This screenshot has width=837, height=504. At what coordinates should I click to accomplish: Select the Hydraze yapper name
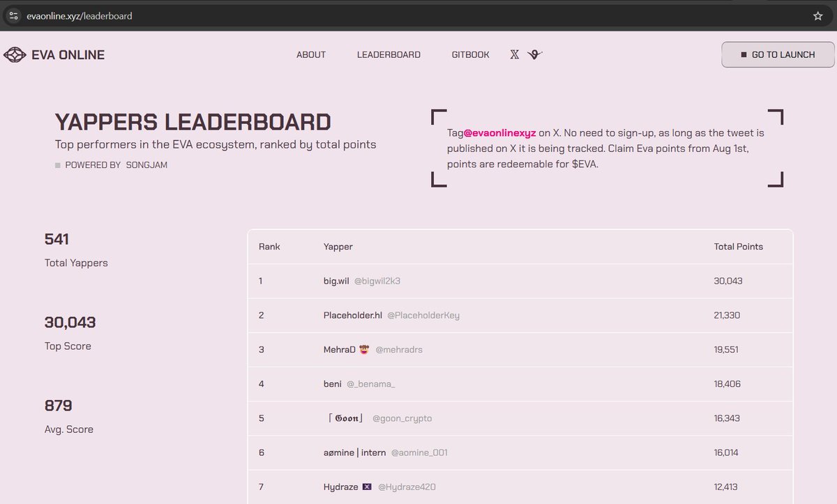(341, 487)
